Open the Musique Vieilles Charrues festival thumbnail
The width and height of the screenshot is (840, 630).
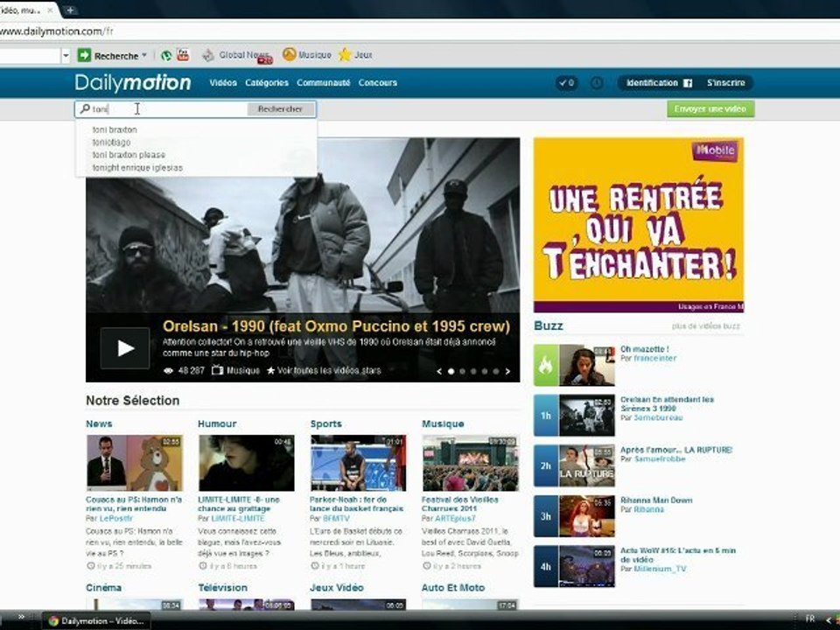point(471,463)
